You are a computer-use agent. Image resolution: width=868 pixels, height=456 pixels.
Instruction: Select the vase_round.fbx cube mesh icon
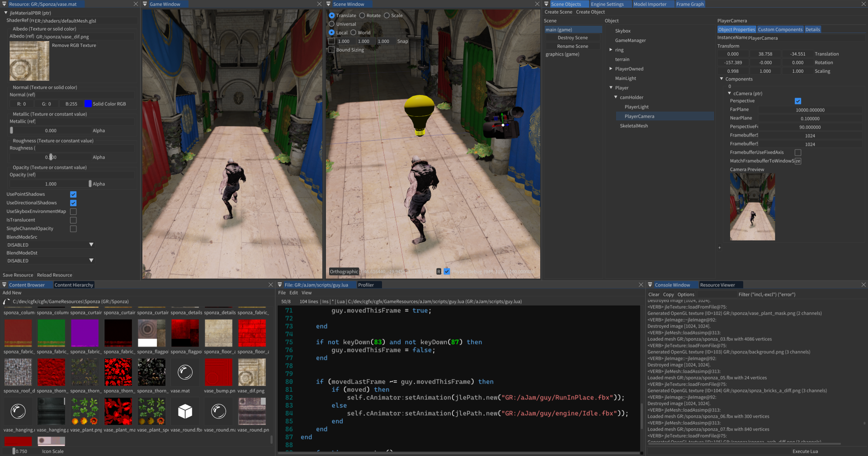185,411
